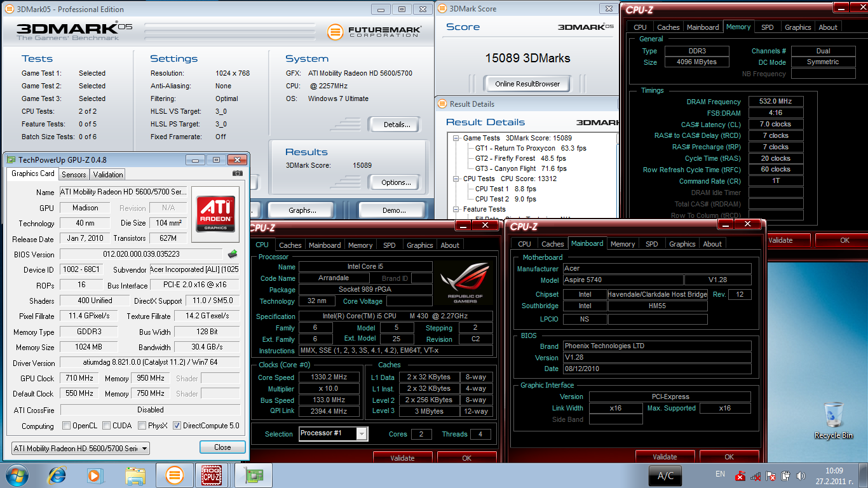Click the Options... button in 3DMark
868x488 pixels.
[393, 182]
